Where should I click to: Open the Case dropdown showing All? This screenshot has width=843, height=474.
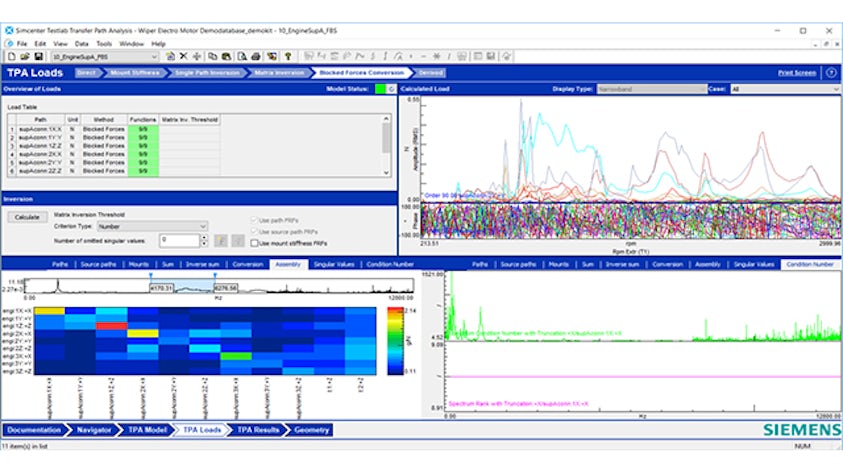[785, 89]
